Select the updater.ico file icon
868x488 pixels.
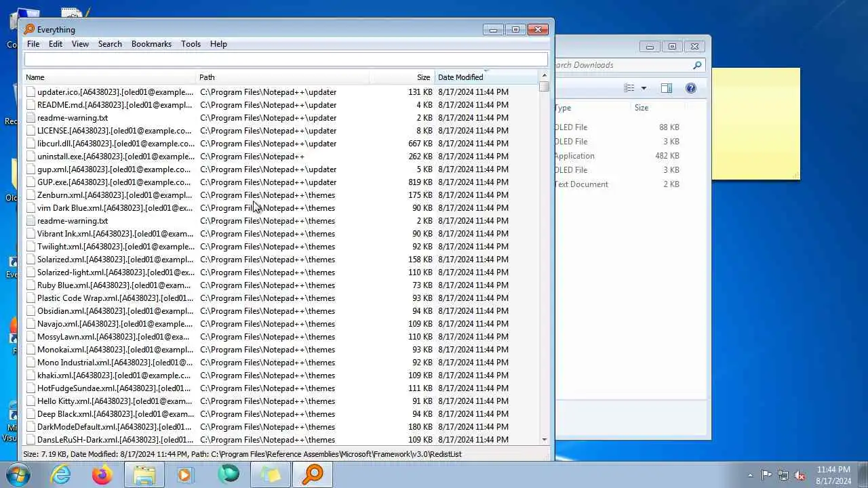(31, 92)
